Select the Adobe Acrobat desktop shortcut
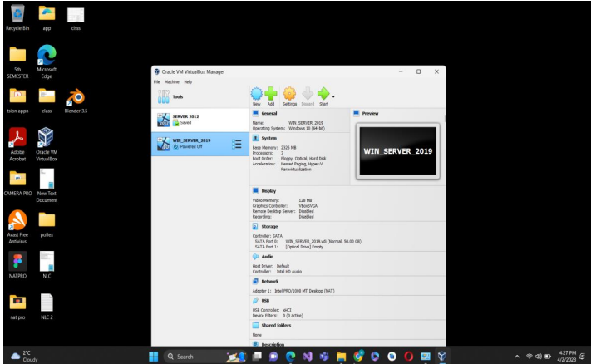The image size is (591, 364). (x=17, y=145)
